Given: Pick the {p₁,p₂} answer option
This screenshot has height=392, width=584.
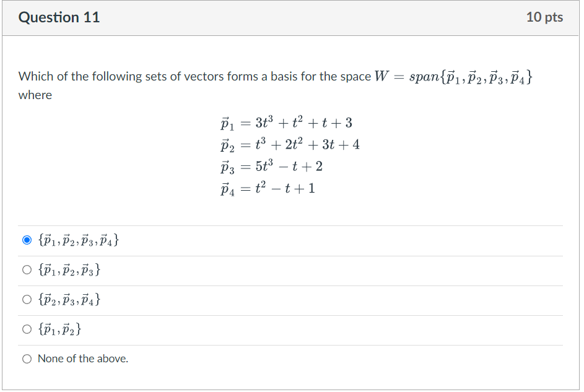Looking at the screenshot, I should [27, 329].
